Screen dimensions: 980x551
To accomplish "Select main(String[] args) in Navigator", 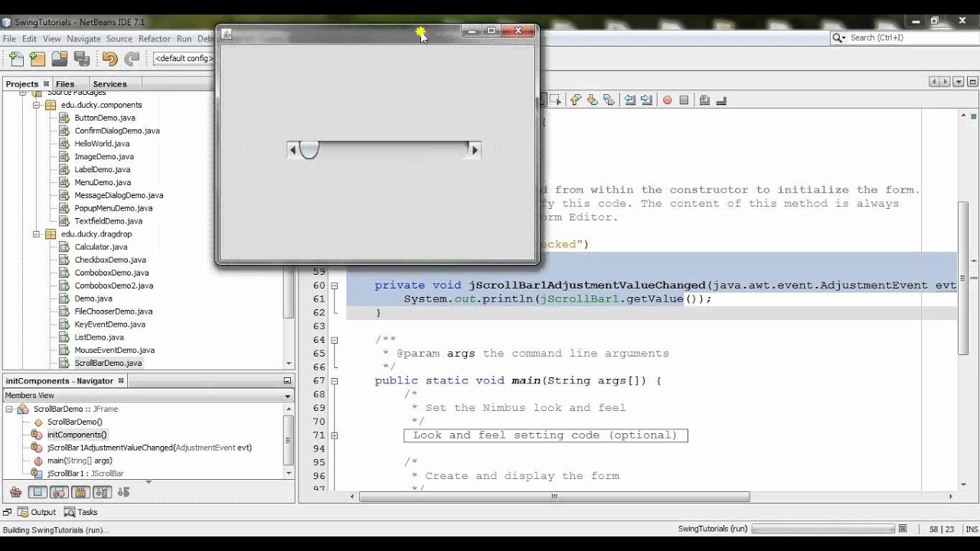I will (80, 461).
